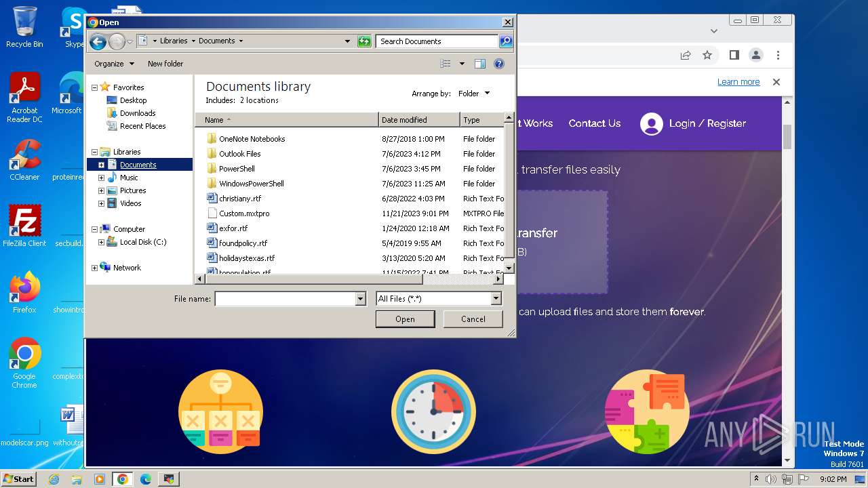Screen dimensions: 868x488
Task: Click the Start button
Action: [x=19, y=479]
